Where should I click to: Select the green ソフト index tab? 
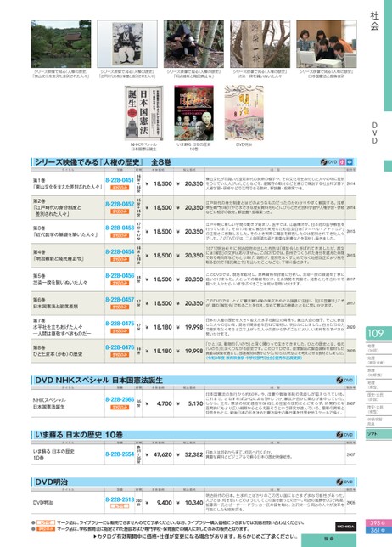pyautogui.click(x=378, y=434)
